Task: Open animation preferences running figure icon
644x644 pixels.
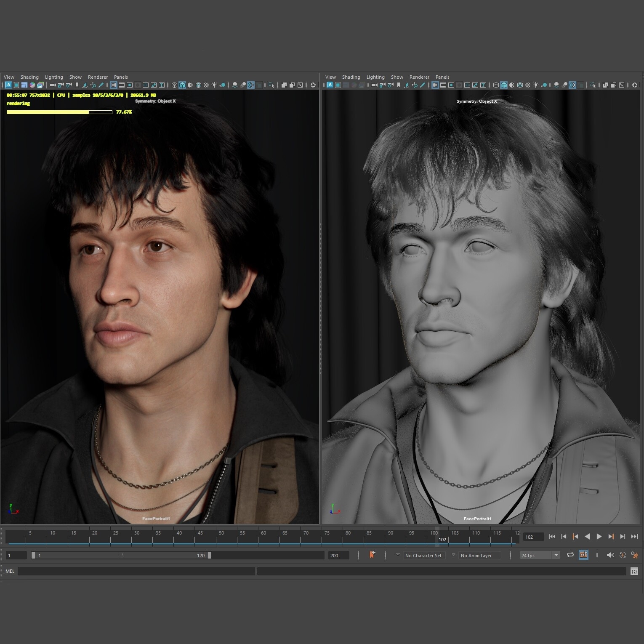Action: [634, 555]
